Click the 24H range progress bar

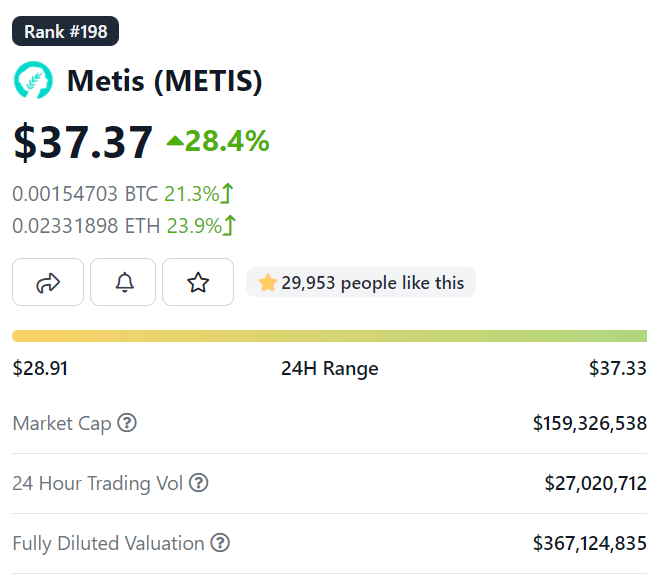click(x=329, y=336)
